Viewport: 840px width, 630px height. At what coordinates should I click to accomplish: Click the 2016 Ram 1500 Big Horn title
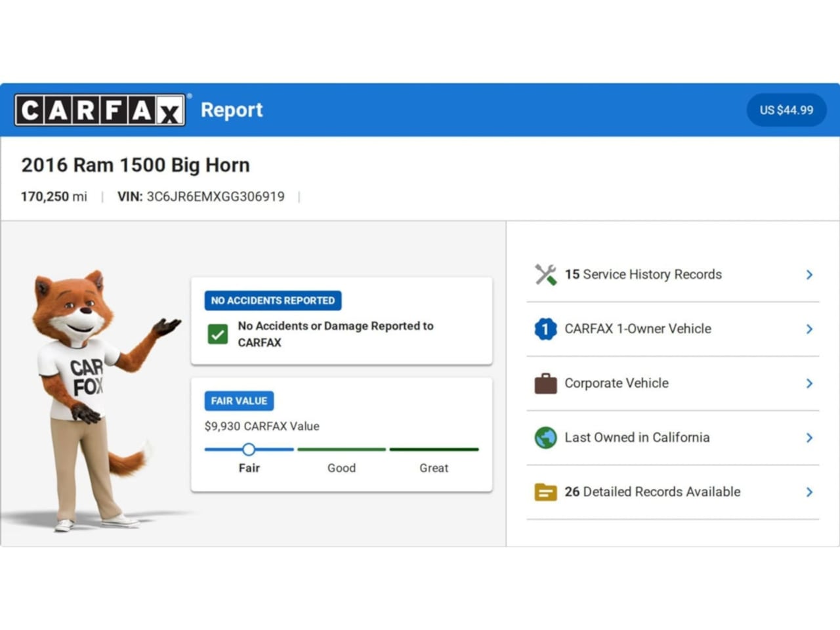point(135,165)
